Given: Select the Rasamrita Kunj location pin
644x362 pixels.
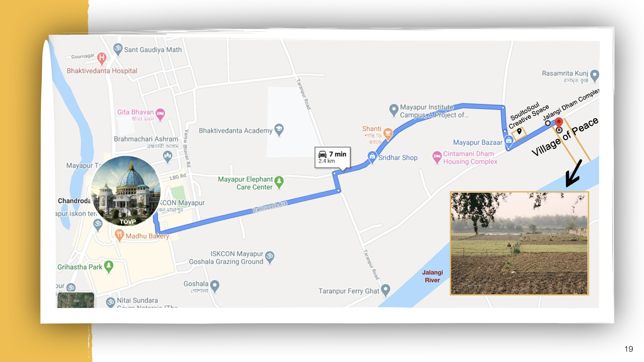Looking at the screenshot, I should point(595,75).
